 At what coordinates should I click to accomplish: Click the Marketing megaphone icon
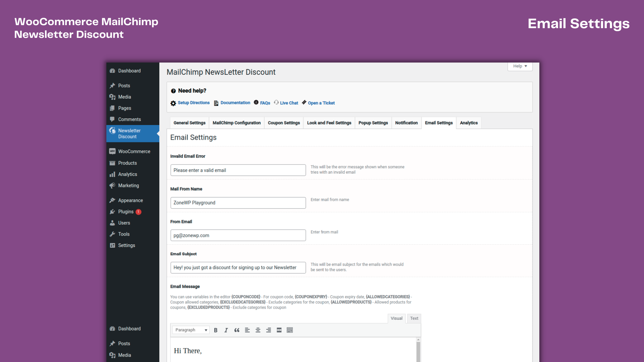click(x=112, y=185)
